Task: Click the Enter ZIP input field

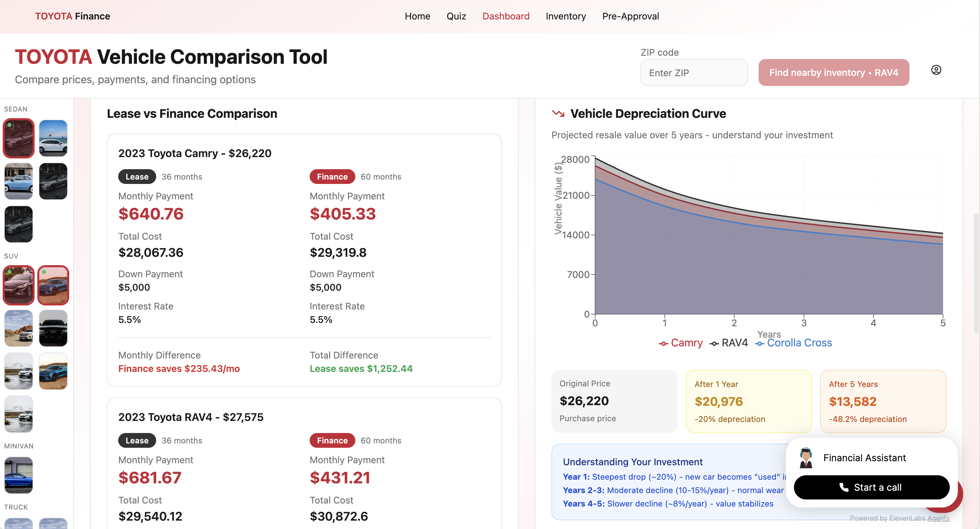Action: pyautogui.click(x=694, y=73)
